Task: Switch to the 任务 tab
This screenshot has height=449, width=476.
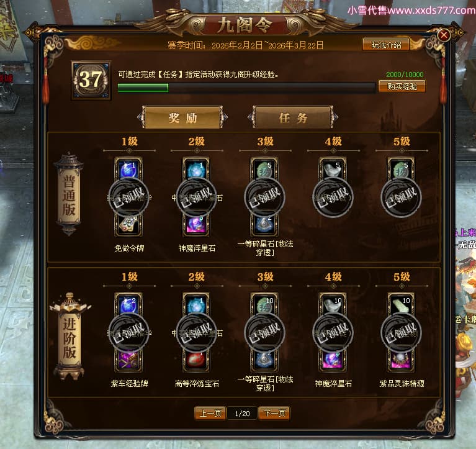Action: (x=294, y=117)
